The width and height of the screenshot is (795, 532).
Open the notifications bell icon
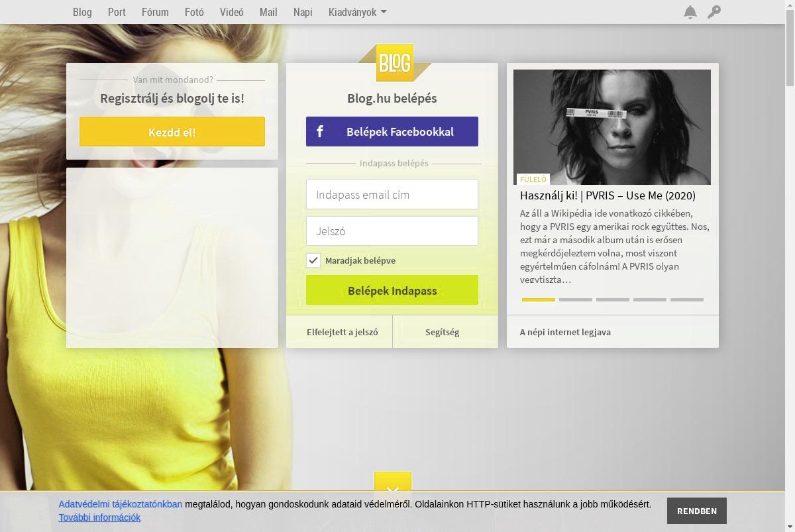coord(690,12)
